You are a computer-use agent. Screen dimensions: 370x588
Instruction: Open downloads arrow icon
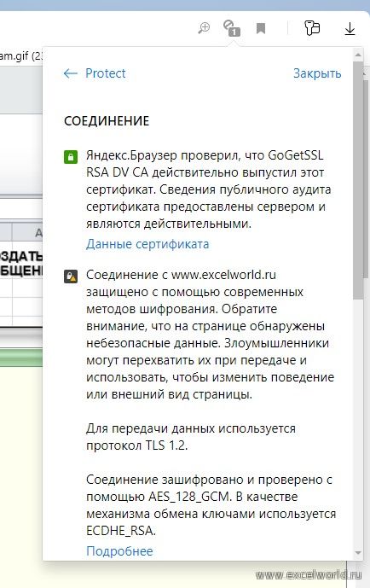tap(350, 29)
